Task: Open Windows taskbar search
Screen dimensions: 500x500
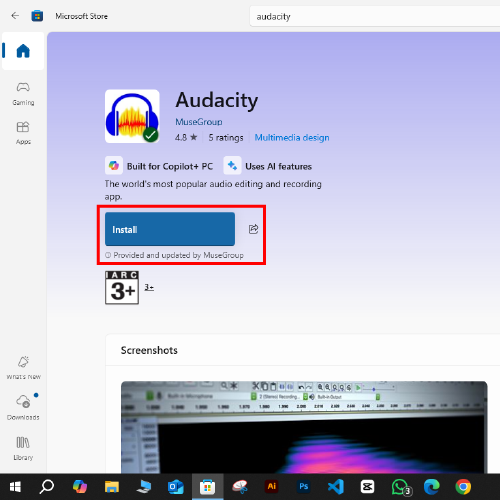Action: (x=47, y=487)
